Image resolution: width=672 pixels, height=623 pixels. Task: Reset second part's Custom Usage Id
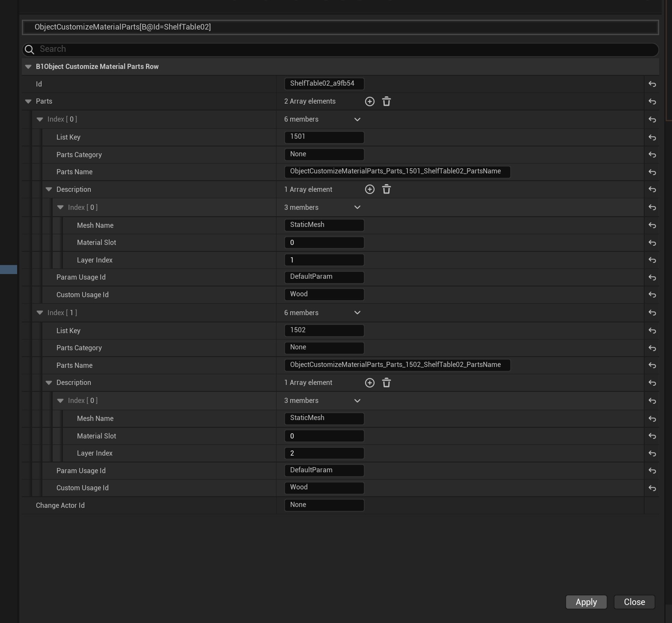(652, 488)
